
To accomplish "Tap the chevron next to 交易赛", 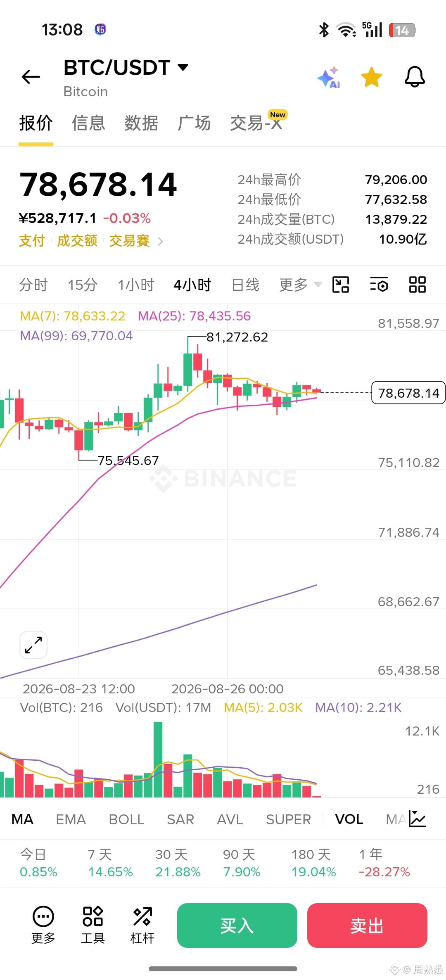I will coord(160,241).
